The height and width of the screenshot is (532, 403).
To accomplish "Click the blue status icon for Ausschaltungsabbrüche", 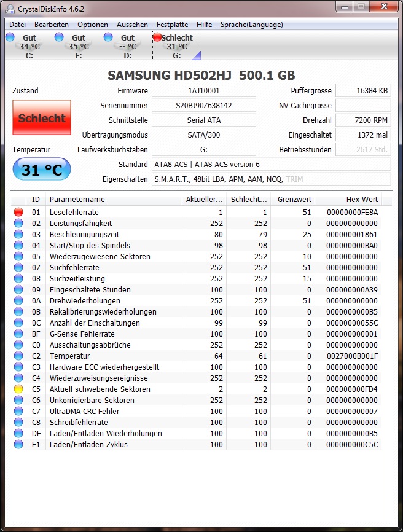I will pyautogui.click(x=18, y=345).
